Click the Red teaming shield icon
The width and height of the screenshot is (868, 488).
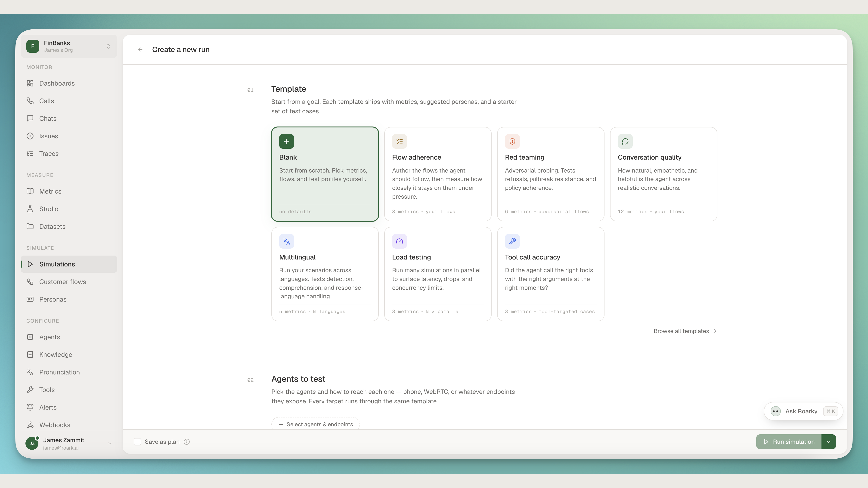pos(512,141)
